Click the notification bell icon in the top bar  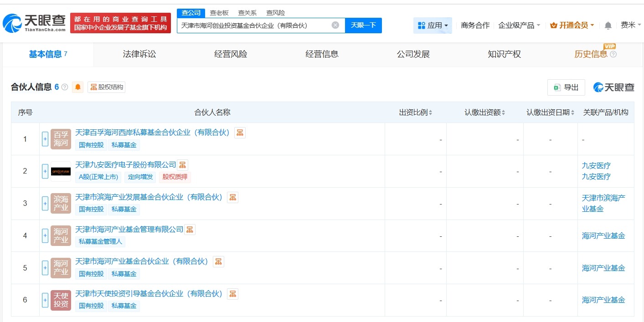pos(608,26)
